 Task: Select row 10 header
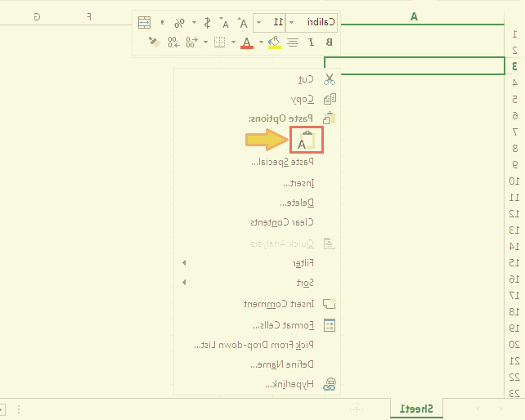pyautogui.click(x=514, y=181)
